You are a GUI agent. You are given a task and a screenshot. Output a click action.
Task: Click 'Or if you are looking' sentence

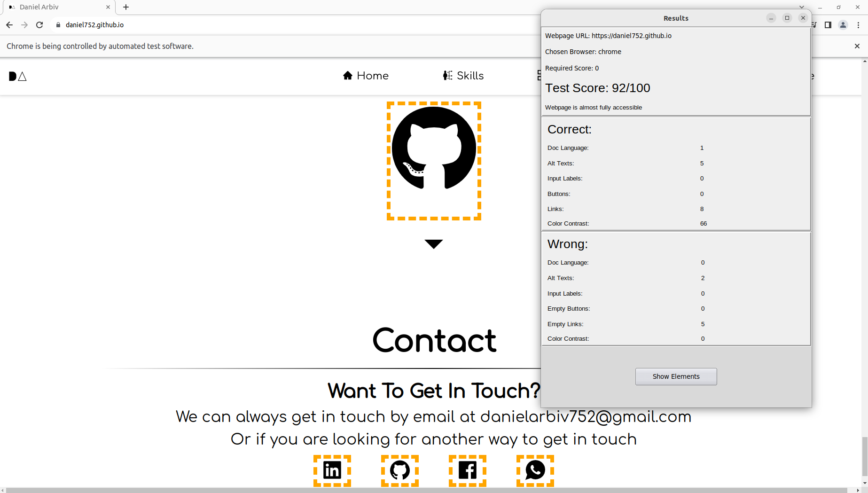click(434, 439)
